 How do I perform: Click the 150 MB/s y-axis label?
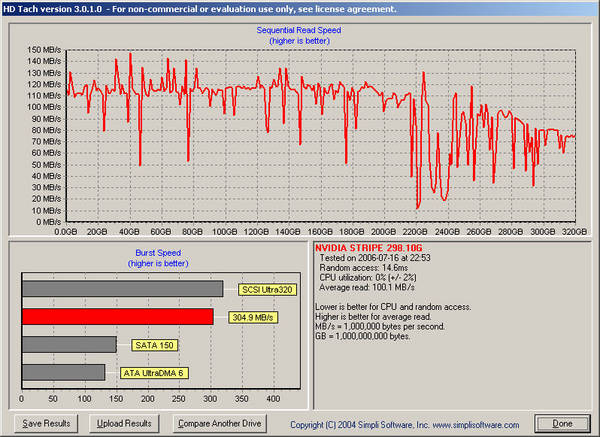click(44, 50)
